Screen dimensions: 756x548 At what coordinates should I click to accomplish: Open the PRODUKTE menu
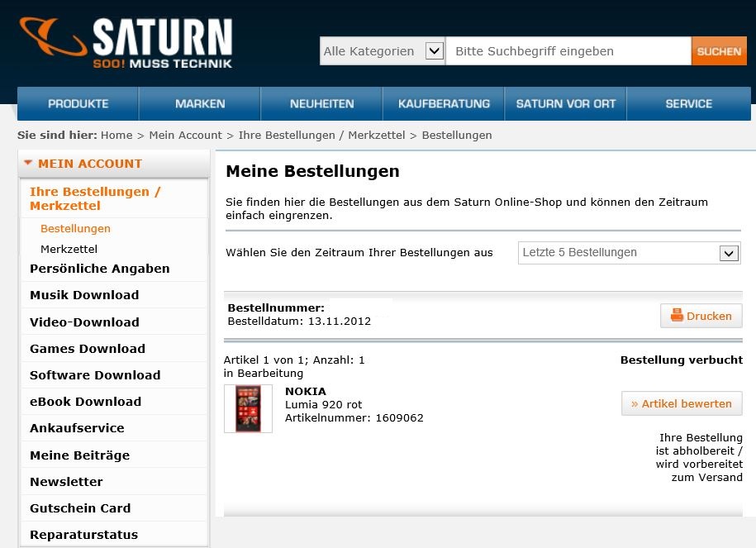[x=78, y=103]
